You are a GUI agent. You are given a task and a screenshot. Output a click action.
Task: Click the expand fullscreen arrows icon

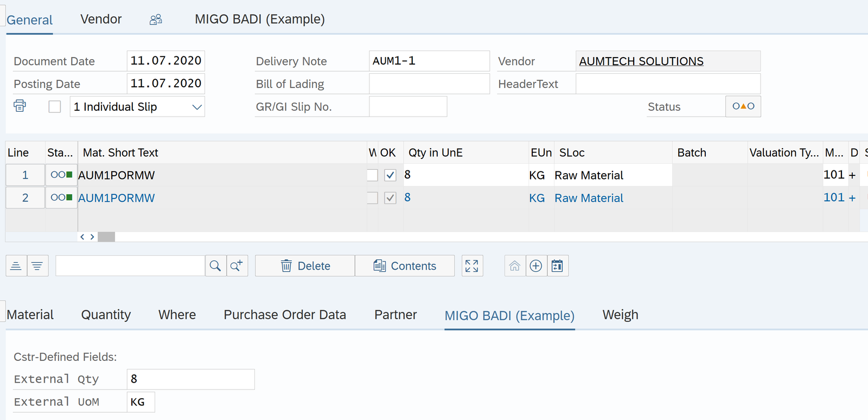click(x=472, y=266)
